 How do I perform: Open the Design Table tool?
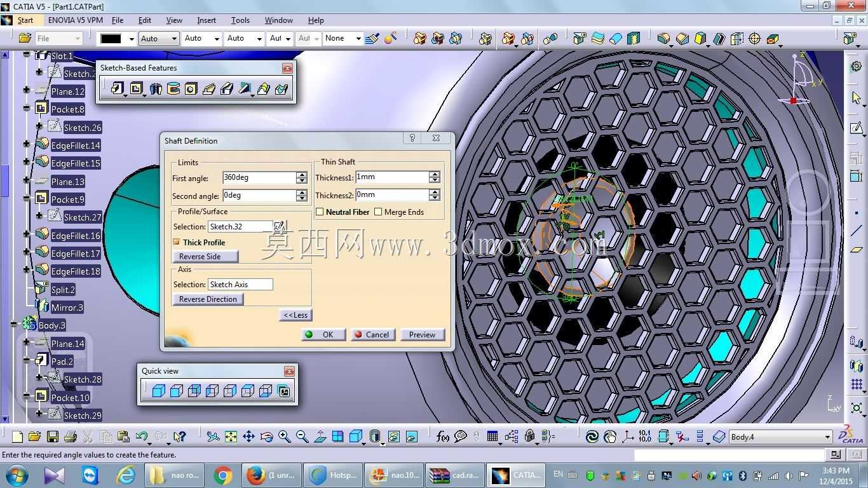point(492,437)
